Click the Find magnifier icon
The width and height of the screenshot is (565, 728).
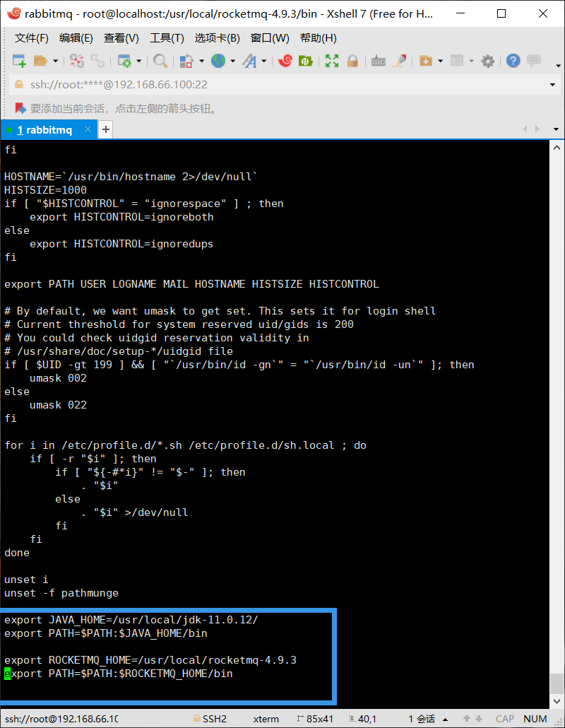[160, 61]
